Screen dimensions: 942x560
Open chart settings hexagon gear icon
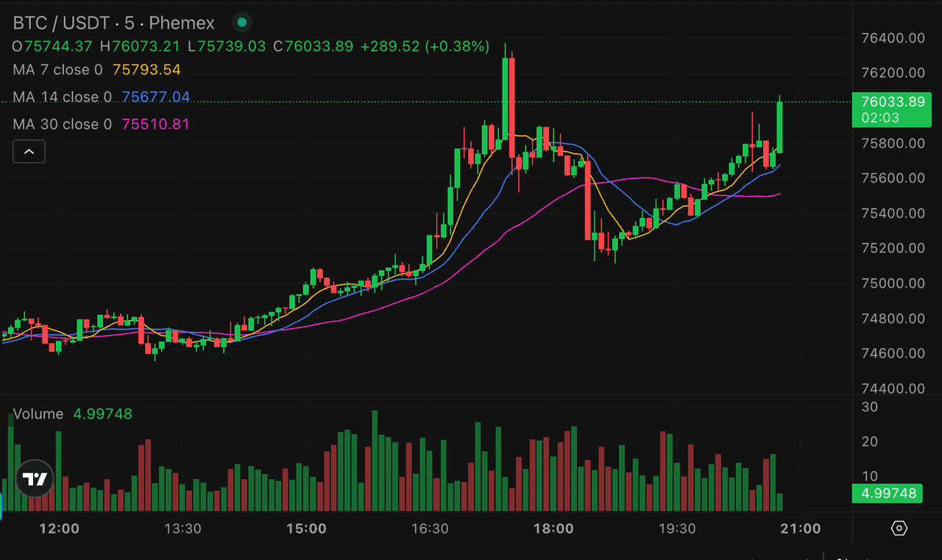click(x=899, y=528)
